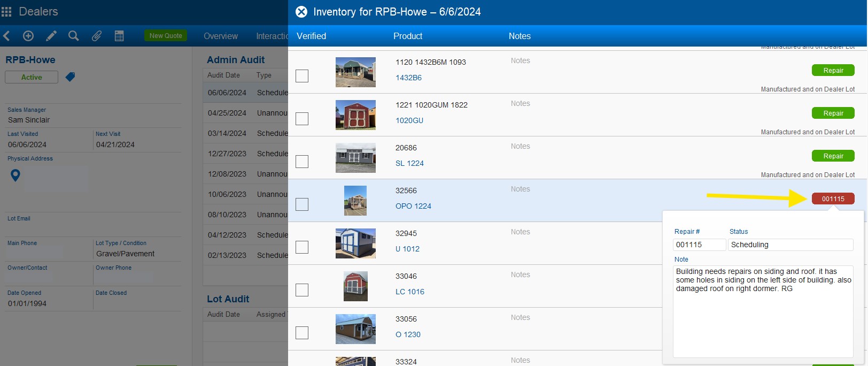Click the Notes field for product 20686
Image resolution: width=868 pixels, height=366 pixels.
click(520, 146)
